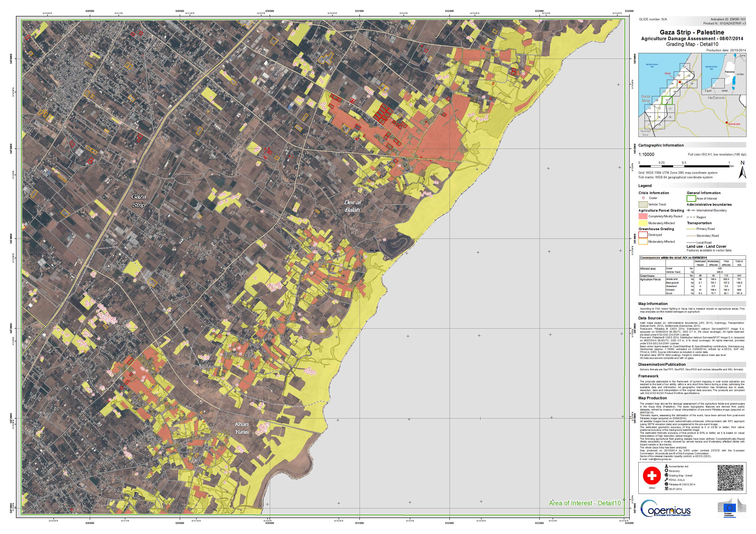Click the hatched Vehicle Track legend swatch
756x534 pixels.
[643, 204]
